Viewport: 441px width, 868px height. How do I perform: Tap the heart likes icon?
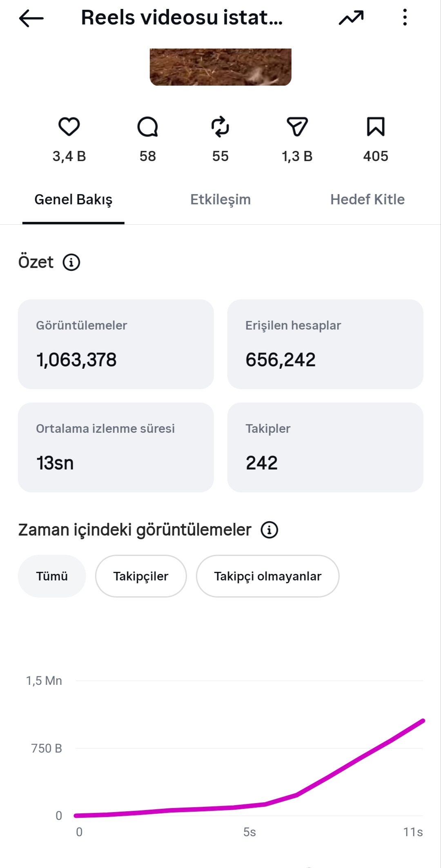click(x=69, y=126)
